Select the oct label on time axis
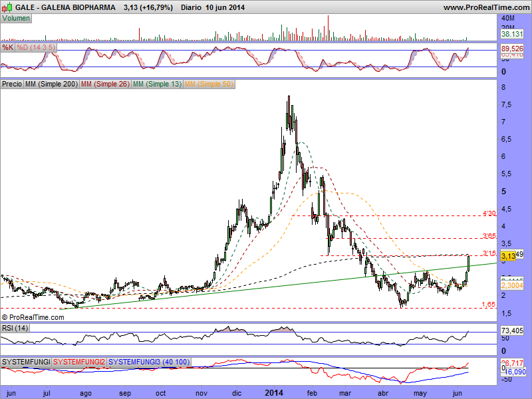532x399 pixels. pos(160,393)
